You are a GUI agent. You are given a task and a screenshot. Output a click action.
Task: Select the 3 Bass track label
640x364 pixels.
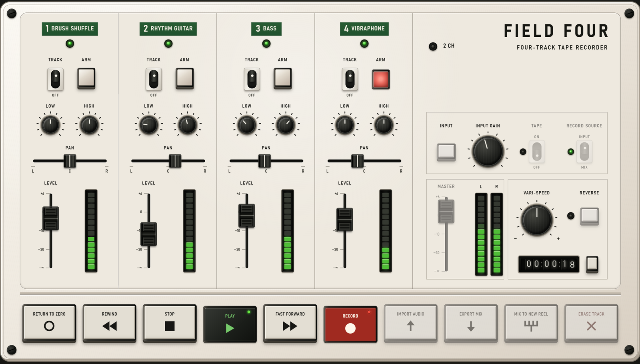(266, 29)
